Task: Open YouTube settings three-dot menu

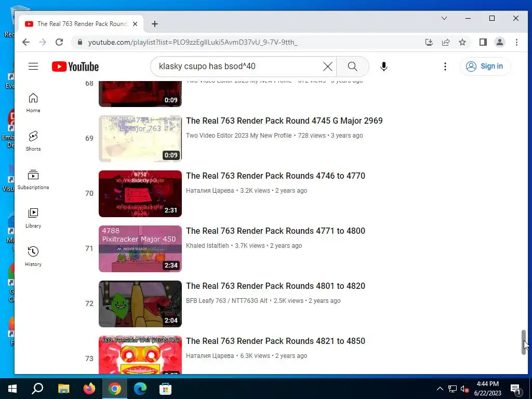Action: [445, 66]
